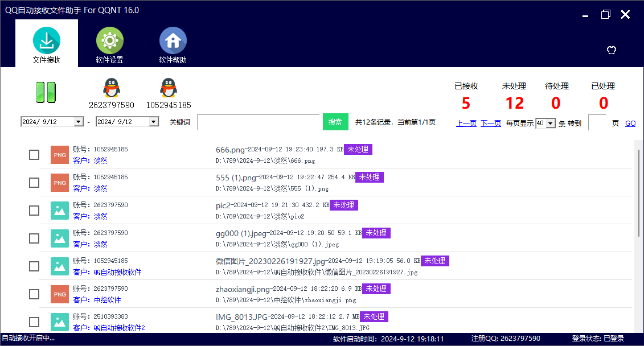Click the 待处理 count 0

point(556,103)
